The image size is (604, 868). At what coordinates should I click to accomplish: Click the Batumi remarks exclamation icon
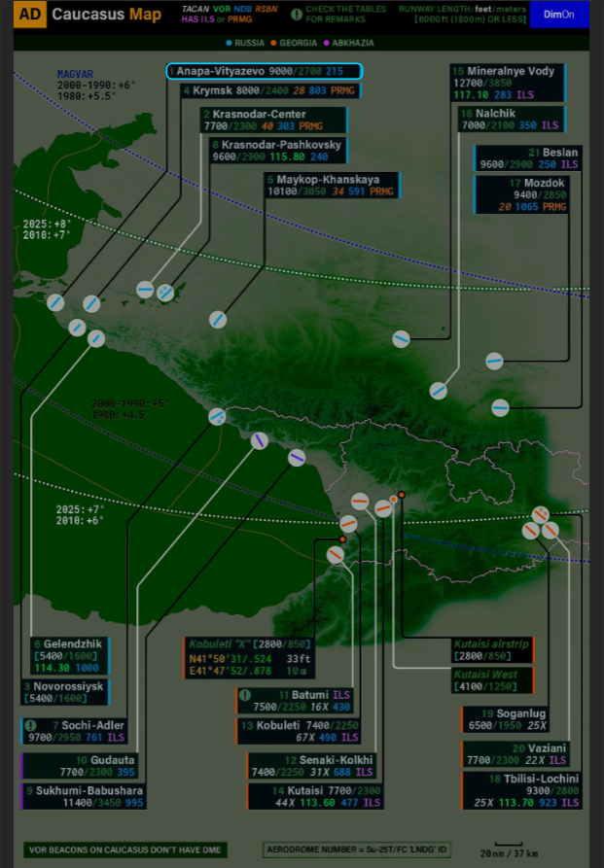(x=245, y=695)
